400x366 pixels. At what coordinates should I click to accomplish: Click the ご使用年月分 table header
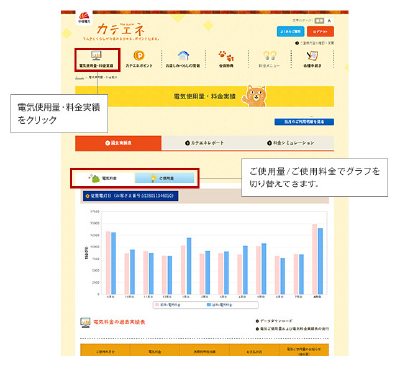[x=105, y=351]
